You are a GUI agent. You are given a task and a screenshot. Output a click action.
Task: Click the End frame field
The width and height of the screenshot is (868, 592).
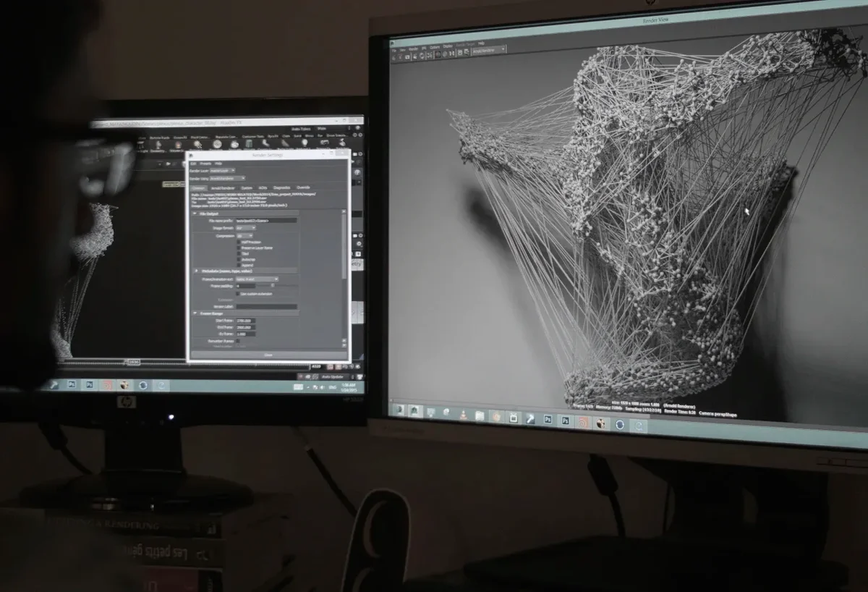pos(246,327)
